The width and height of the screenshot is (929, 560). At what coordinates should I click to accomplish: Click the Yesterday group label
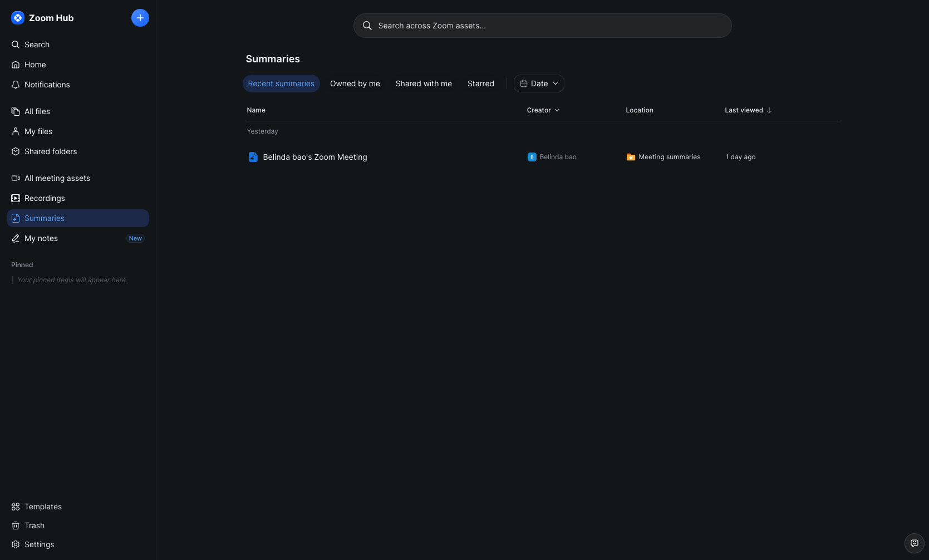point(263,131)
